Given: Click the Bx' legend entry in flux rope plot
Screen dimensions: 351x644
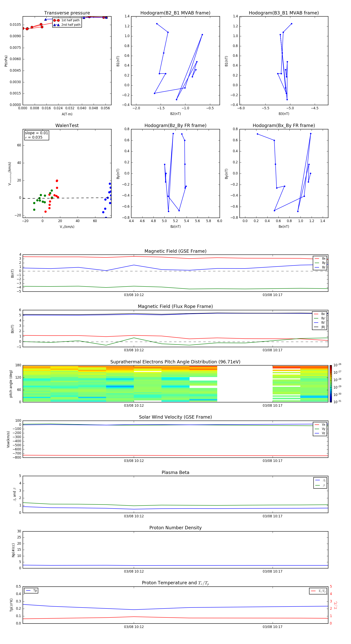Looking at the screenshot, I should tap(320, 314).
